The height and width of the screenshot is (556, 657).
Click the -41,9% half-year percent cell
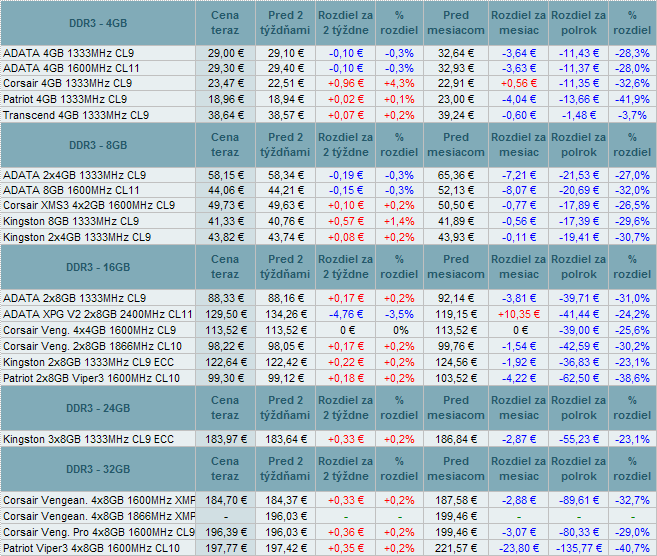coord(632,99)
